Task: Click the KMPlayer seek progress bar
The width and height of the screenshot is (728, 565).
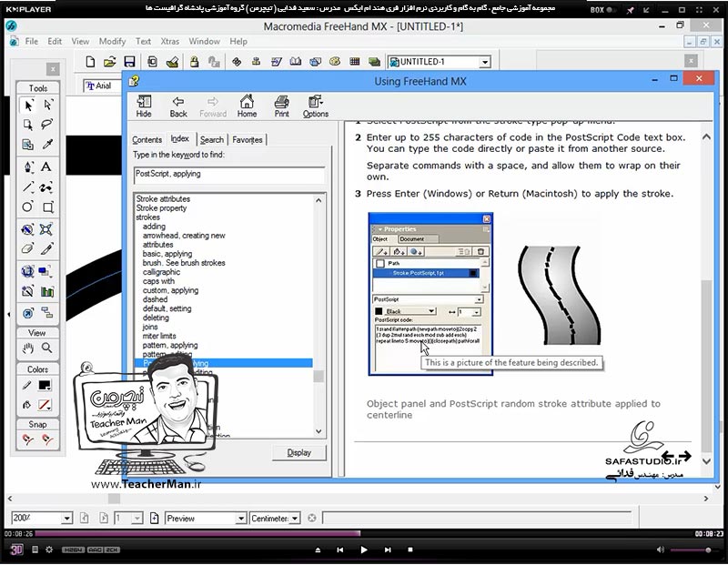Action: (x=365, y=534)
